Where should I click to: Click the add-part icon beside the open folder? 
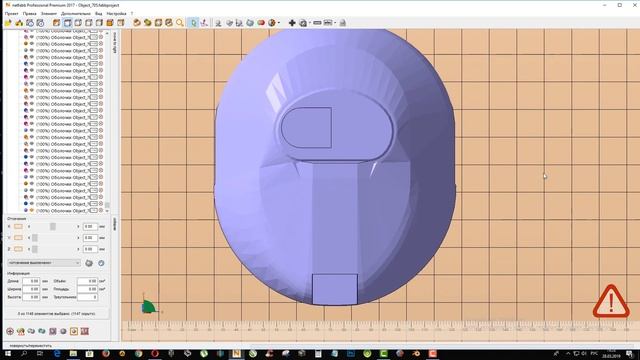(x=19, y=23)
